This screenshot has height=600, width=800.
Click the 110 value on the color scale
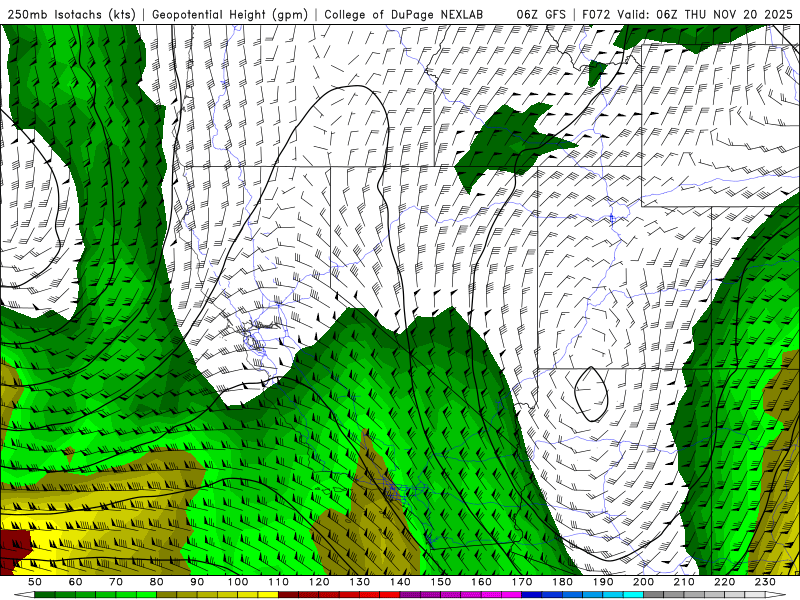click(x=279, y=582)
